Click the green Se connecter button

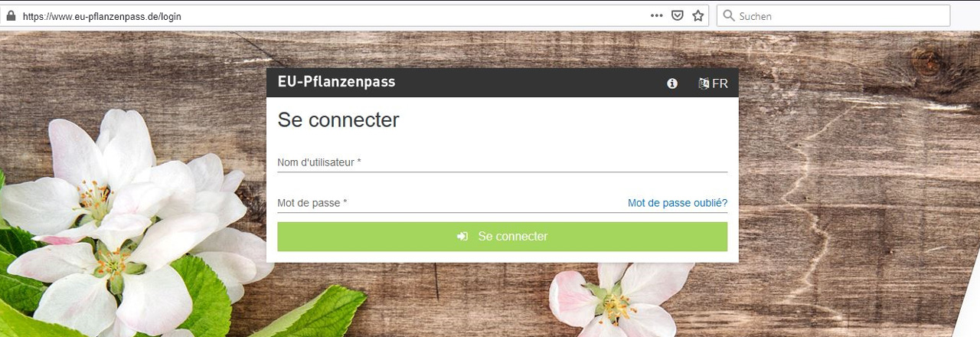point(502,237)
